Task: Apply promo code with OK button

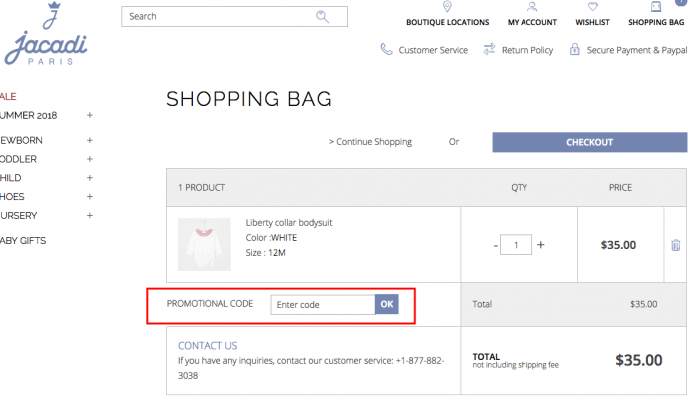Action: [x=387, y=304]
